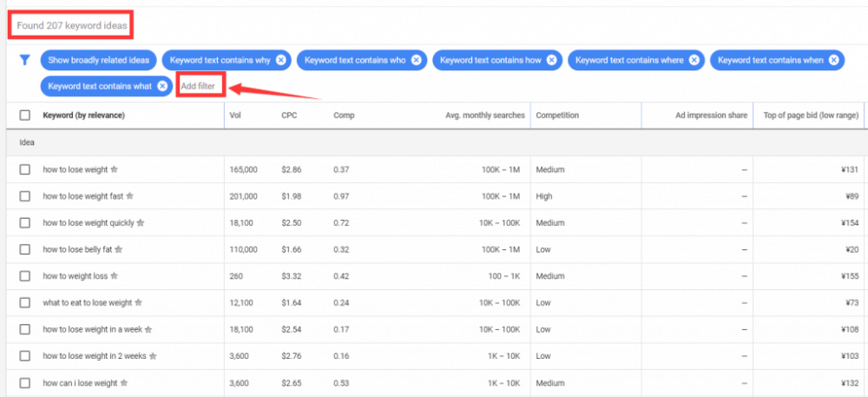Check the 'how to lose weight fast' row
This screenshot has width=868, height=397.
tap(24, 196)
